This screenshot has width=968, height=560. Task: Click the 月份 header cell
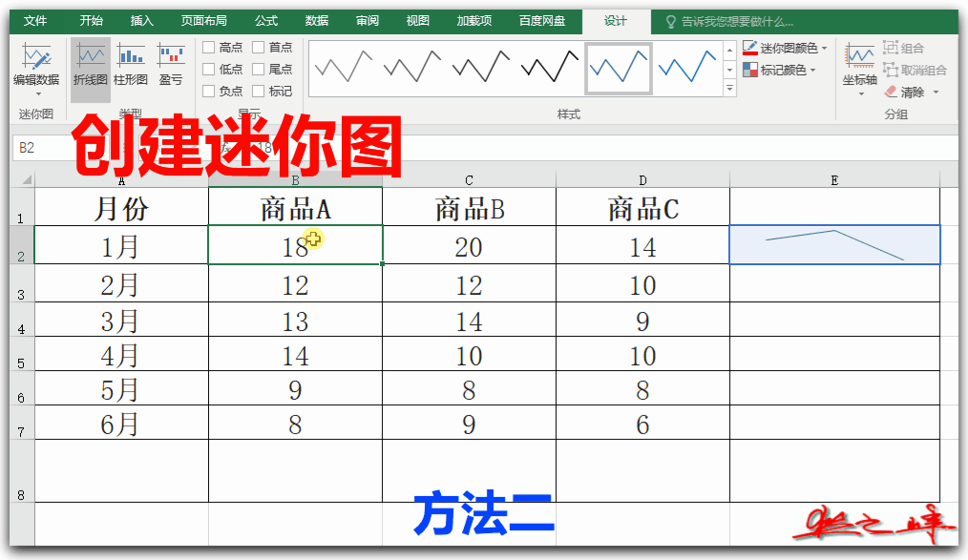click(121, 207)
